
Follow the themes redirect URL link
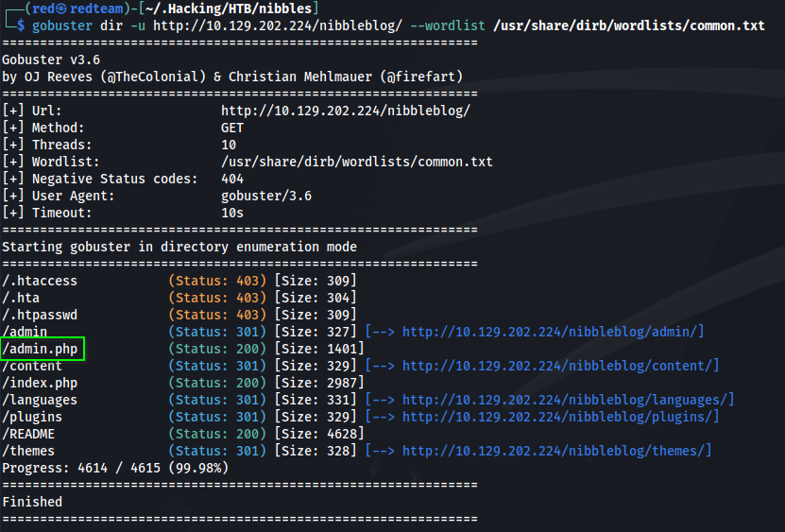(x=554, y=451)
